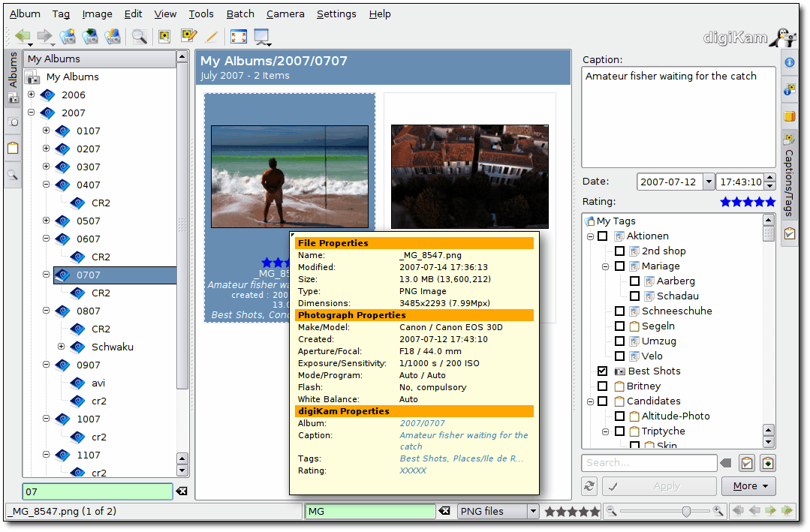Click the view image icon in toolbar

(164, 36)
